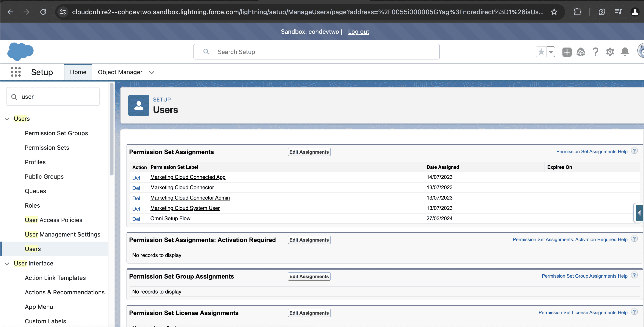The height and width of the screenshot is (327, 644).
Task: Open favorites list dropdown arrow
Action: pos(551,52)
